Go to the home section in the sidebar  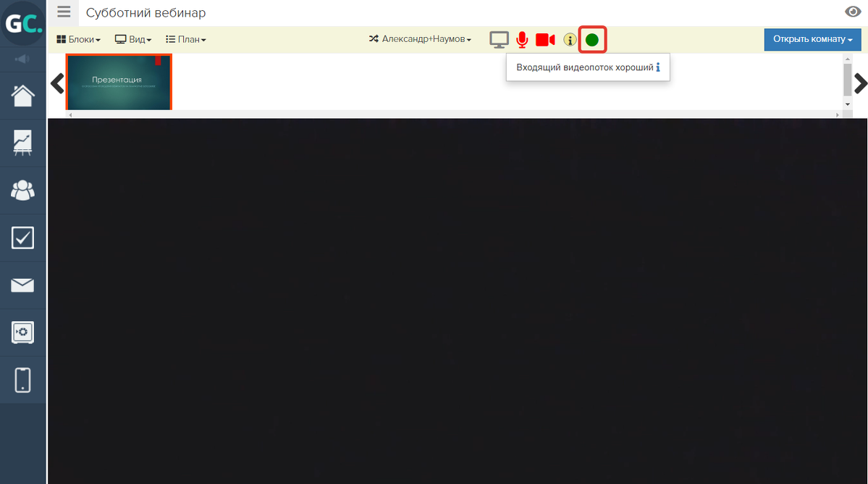(22, 96)
